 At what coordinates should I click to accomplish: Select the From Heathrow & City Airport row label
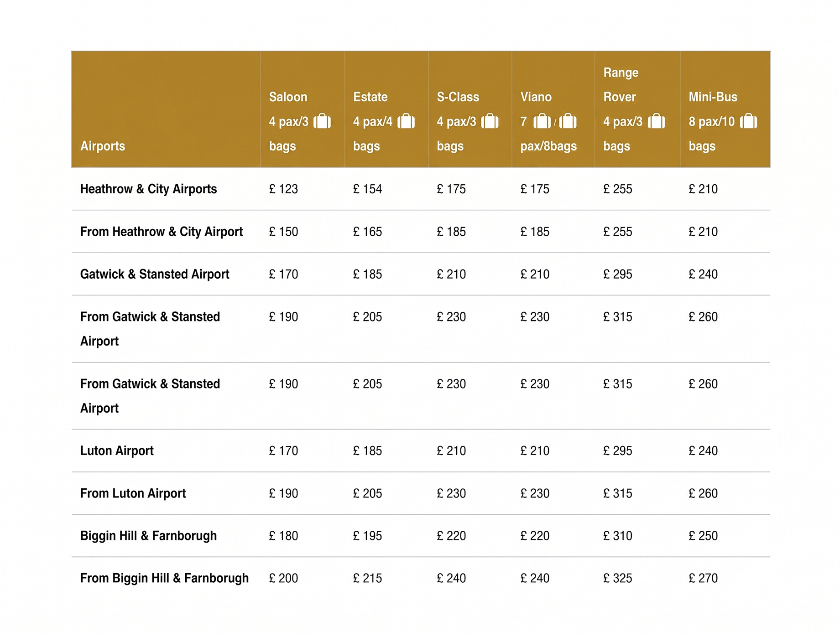coord(162,232)
